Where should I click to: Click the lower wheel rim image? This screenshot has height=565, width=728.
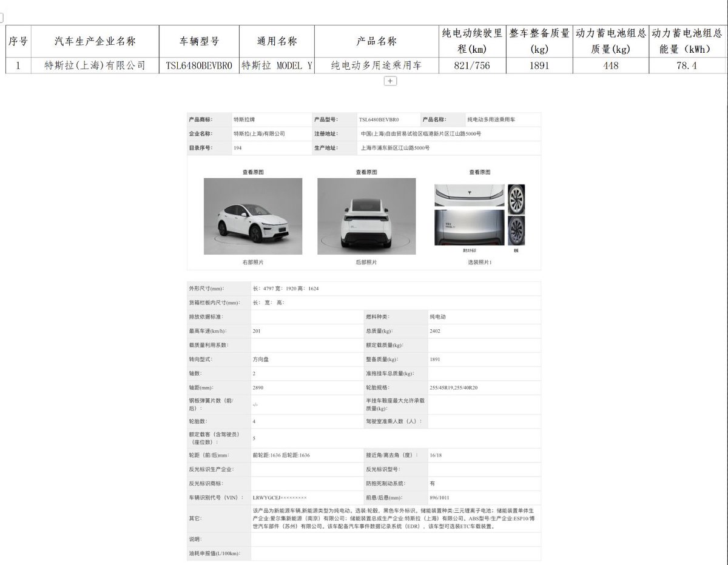[516, 230]
